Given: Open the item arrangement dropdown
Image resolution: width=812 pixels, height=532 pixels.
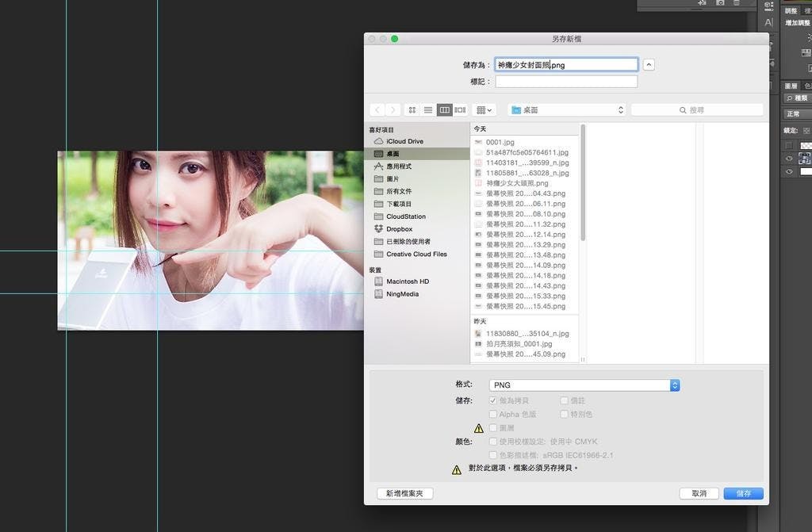Looking at the screenshot, I should (483, 110).
